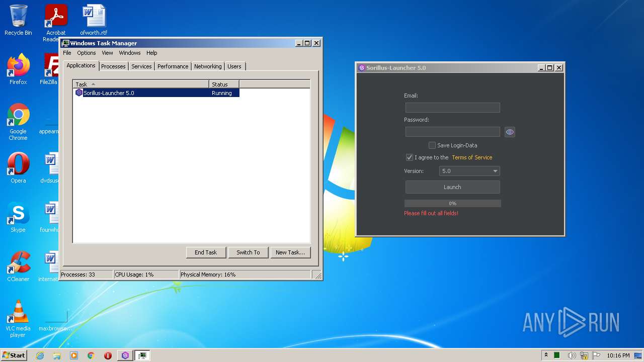This screenshot has height=362, width=644.
Task: Click the Skype desktop icon
Action: point(18,217)
